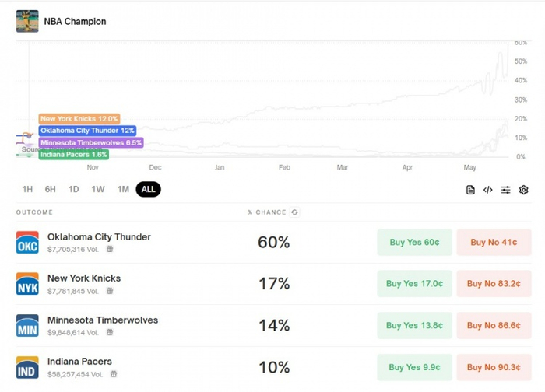Screen dimensions: 545x392
Task: Buy Yes on Minnesota Timberwolves at 13.8¢
Action: pyautogui.click(x=414, y=326)
